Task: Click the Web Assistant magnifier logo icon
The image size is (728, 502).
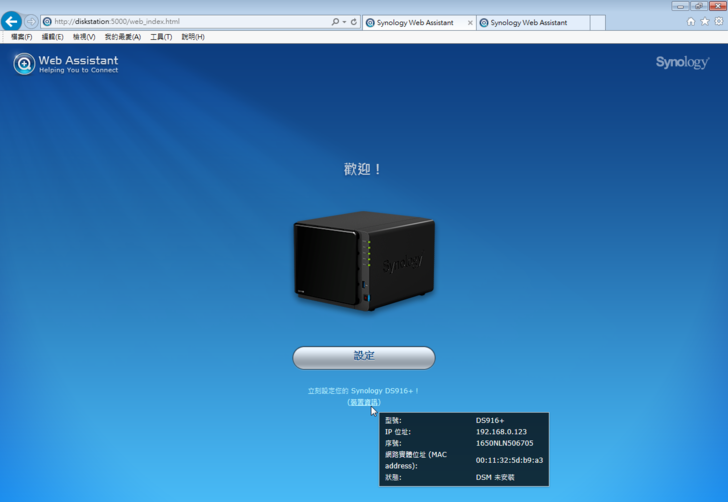Action: tap(24, 64)
